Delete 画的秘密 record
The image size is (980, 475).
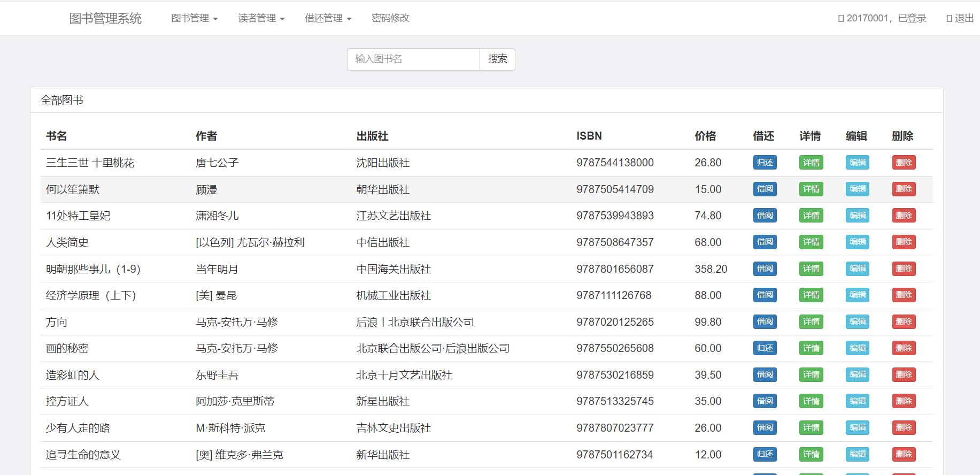click(x=904, y=348)
